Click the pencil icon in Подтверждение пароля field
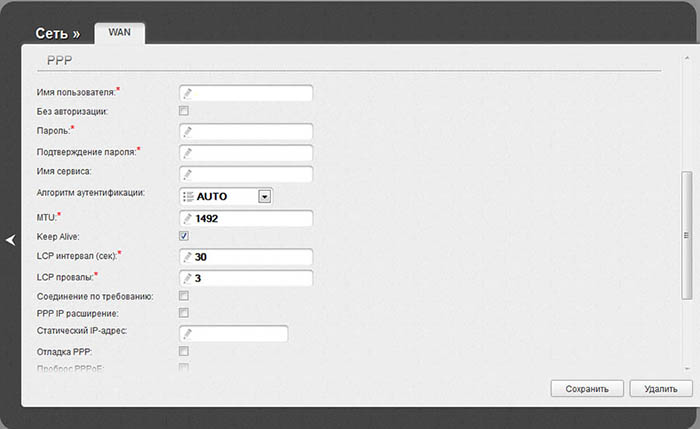700x429 pixels. click(x=188, y=153)
